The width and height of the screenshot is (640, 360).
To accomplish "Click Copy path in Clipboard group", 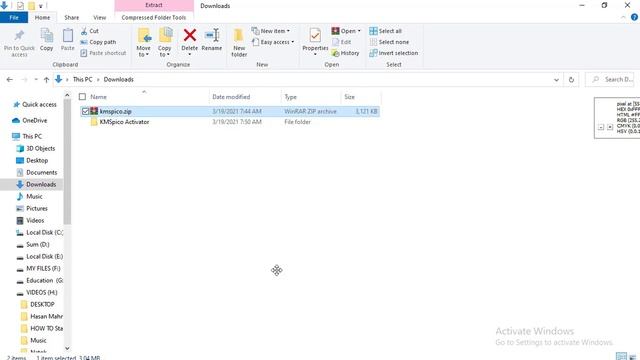I will tap(98, 42).
